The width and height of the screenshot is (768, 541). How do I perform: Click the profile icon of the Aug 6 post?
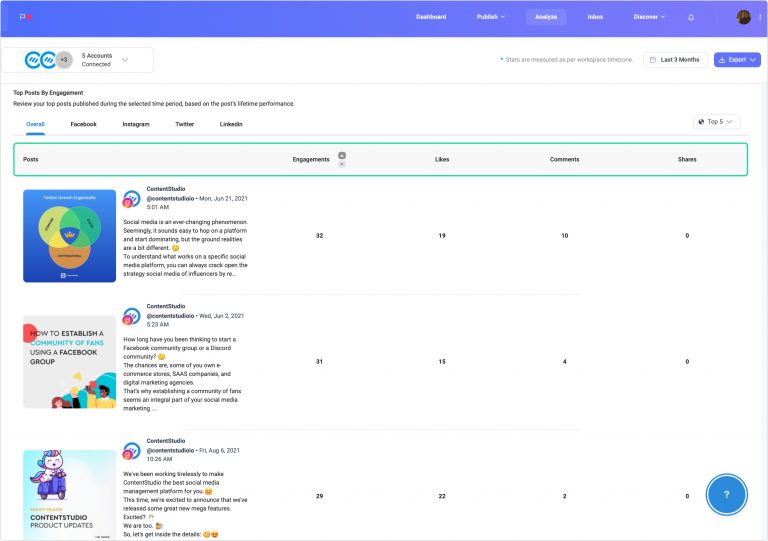[x=131, y=451]
